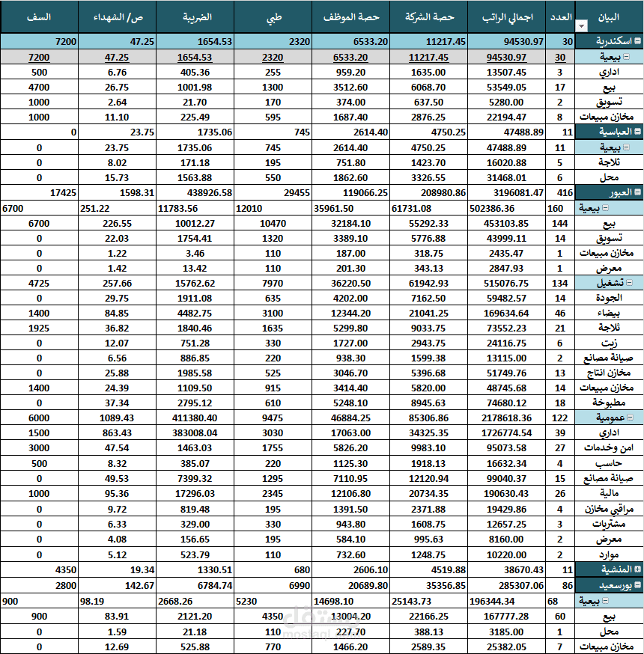Select the row label مطبوخة
This screenshot has height=654, width=644.
609,403
